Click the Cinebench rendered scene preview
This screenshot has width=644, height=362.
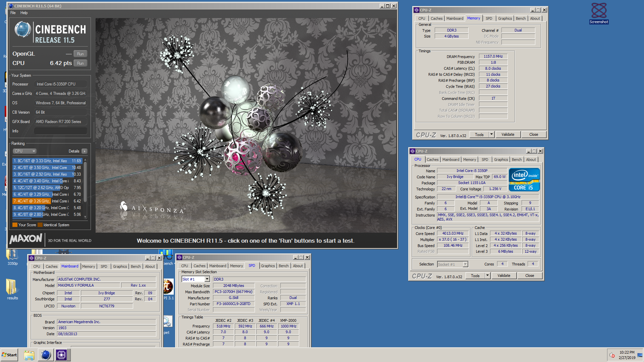point(246,125)
